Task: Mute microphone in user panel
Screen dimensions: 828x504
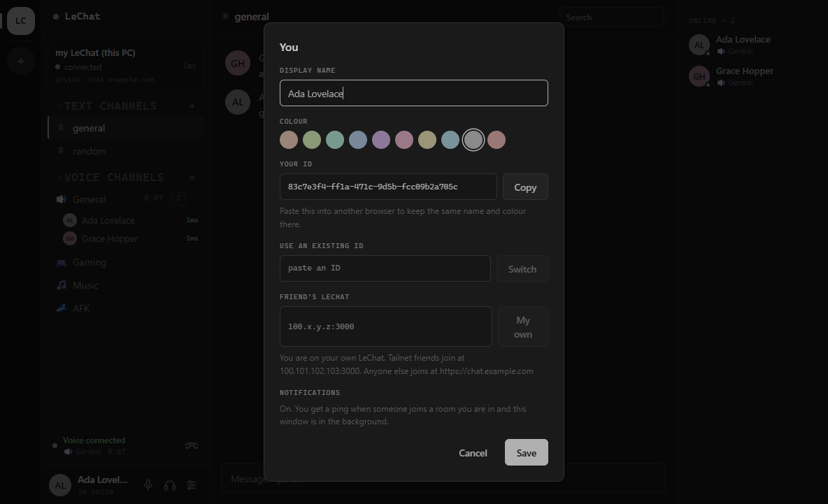Action: tap(148, 485)
